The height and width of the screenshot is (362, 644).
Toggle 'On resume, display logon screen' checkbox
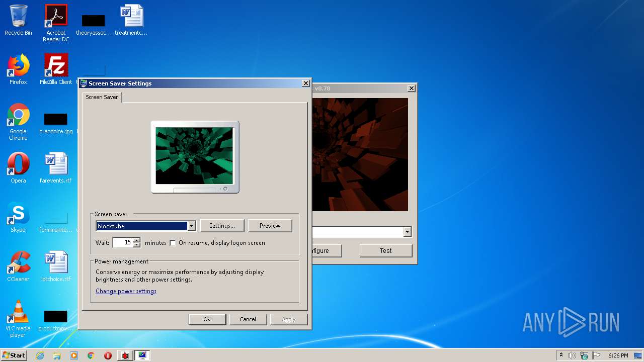[173, 243]
